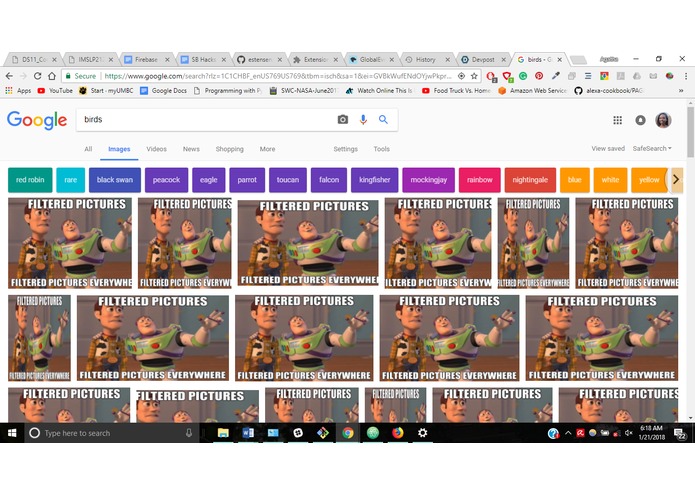Unmute the system volume icon
Screen dimensions: 695x494
(x=629, y=433)
